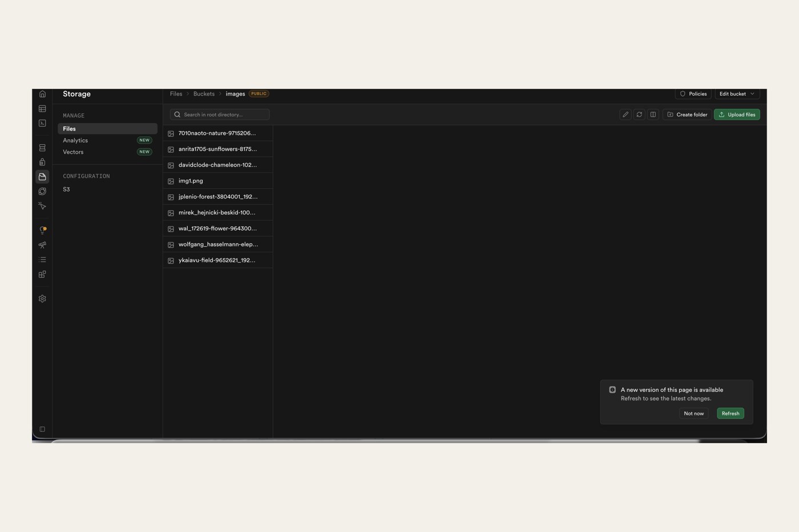
Task: Select file 7010naoto-nature-9715206
Action: pos(218,133)
